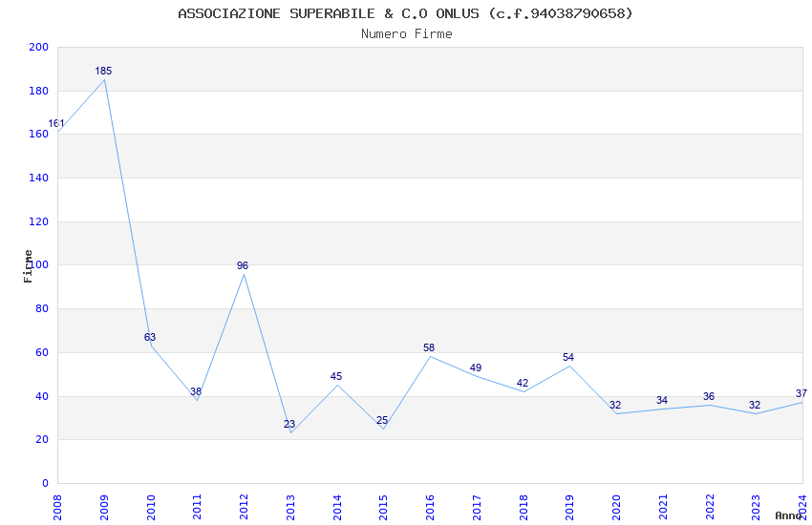Click the data label 49 for 2017
Viewport: 812px width, 525px height.
point(476,367)
